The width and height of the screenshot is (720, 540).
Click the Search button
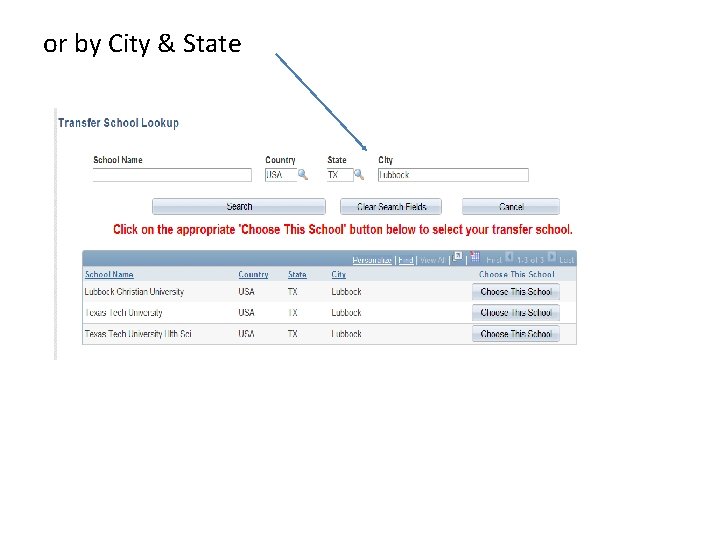point(239,207)
